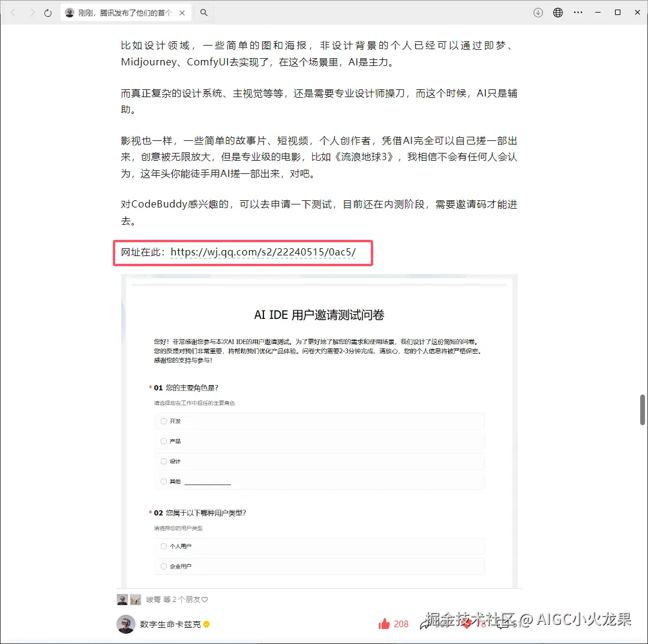648x644 pixels.
Task: Click the red heart reaction icon
Action: coord(468,624)
